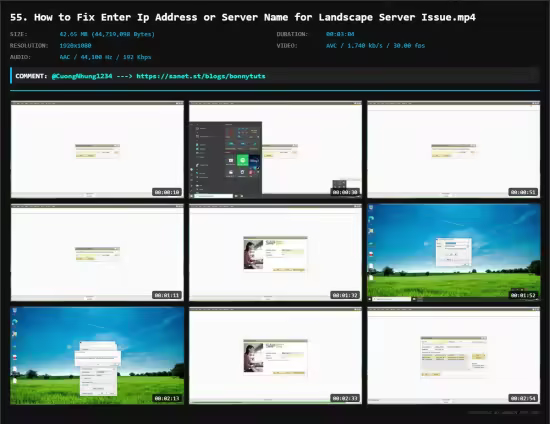Select the last thumbnail at 00:02:54
550x424 pixels.
click(x=454, y=356)
